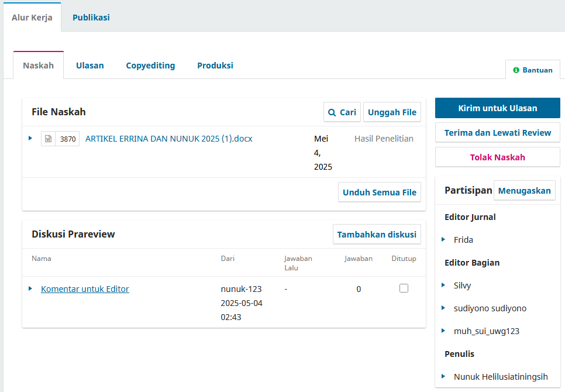Click the Editor Jurnal heading
Viewport: 565px width, 392px height.
(x=470, y=217)
